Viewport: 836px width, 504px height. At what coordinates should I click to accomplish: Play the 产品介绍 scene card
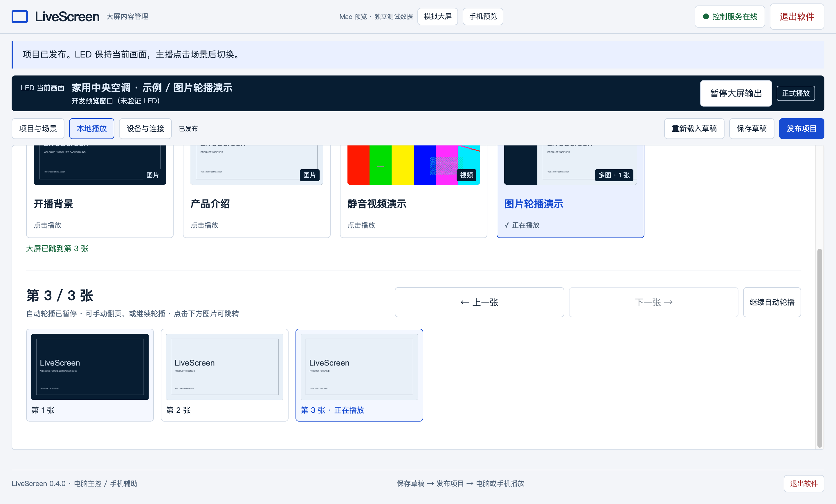pos(257,191)
